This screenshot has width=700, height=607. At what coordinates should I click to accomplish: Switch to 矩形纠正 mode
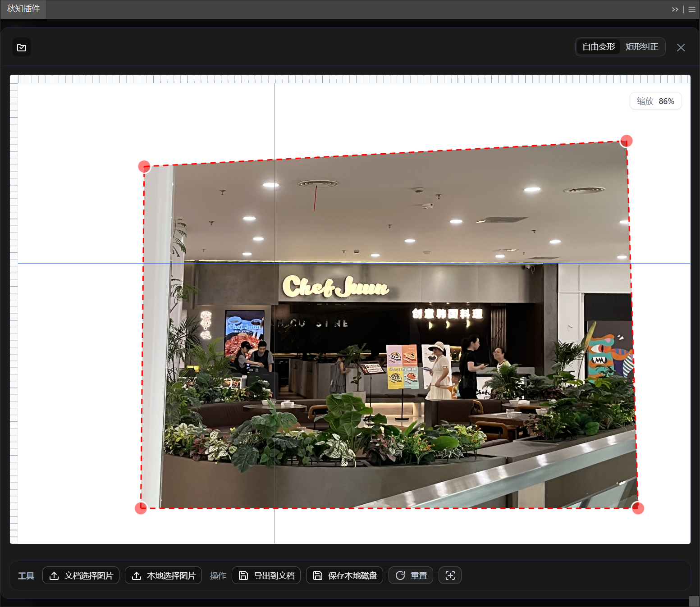[x=642, y=47]
